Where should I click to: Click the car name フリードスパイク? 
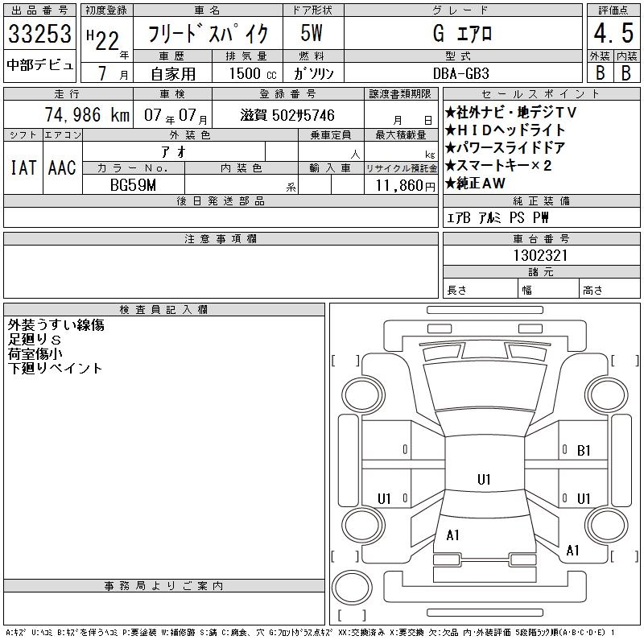click(208, 34)
